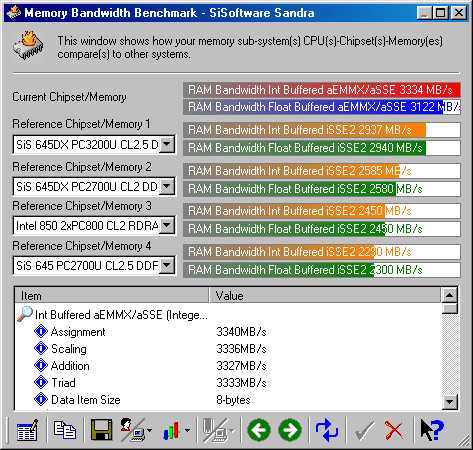Click the info icon beside Triad
Screen dimensions: 473x450
(x=41, y=382)
